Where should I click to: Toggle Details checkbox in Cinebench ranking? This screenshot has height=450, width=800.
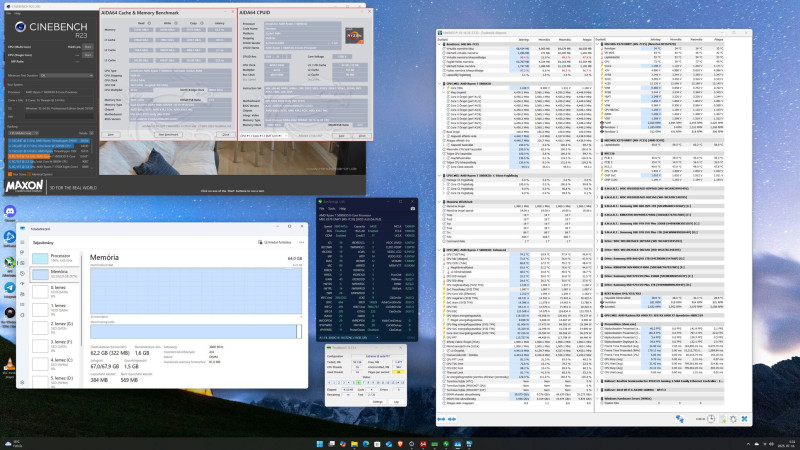(91, 133)
